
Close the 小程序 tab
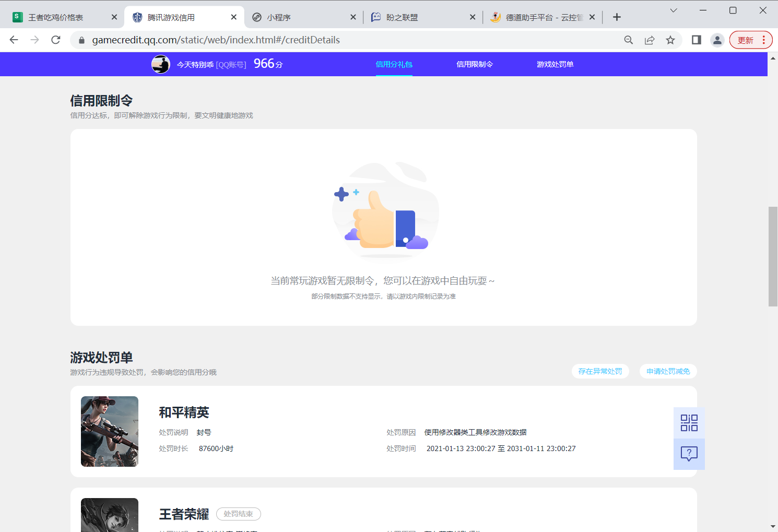pos(353,17)
